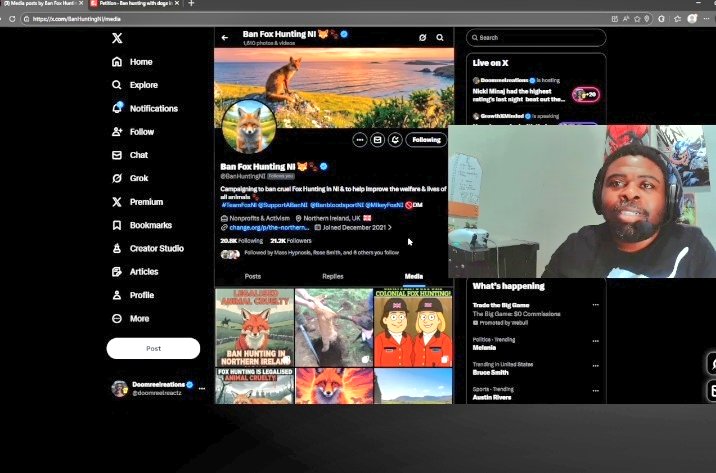Click Grok icon in profile header
Screen dimensions: 716x473
[x=422, y=37]
